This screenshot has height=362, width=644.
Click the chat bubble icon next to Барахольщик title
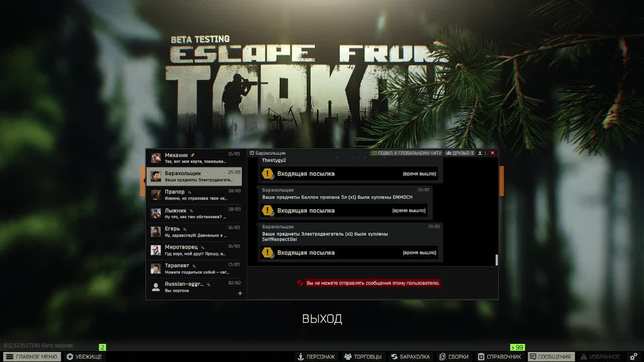click(x=252, y=153)
